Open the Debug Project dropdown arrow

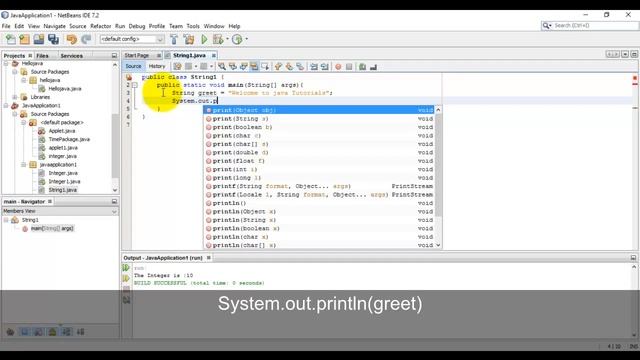coord(227,39)
